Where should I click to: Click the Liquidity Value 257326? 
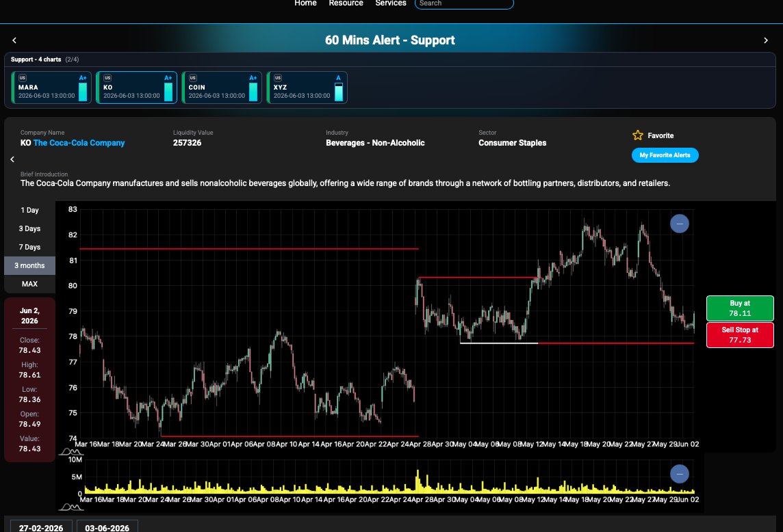[x=188, y=143]
